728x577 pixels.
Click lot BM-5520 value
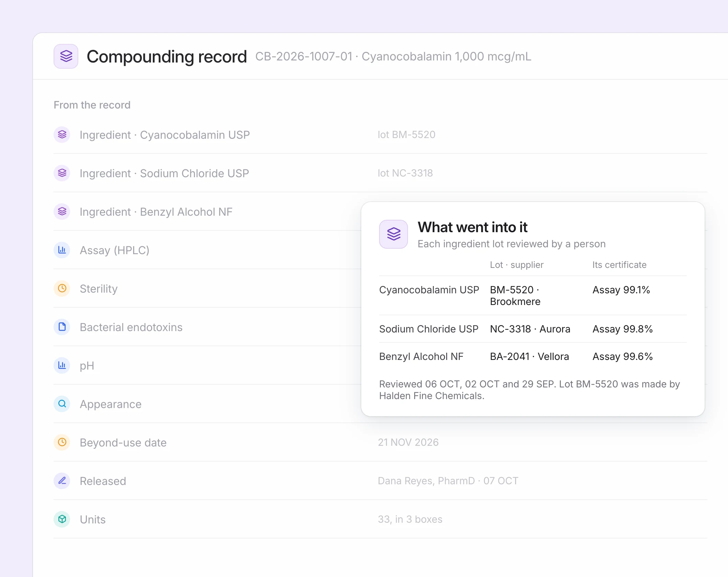pyautogui.click(x=407, y=135)
